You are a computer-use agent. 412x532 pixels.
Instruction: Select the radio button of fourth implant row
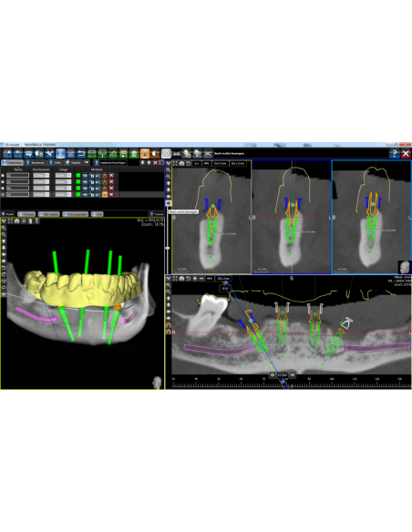(x=3, y=194)
